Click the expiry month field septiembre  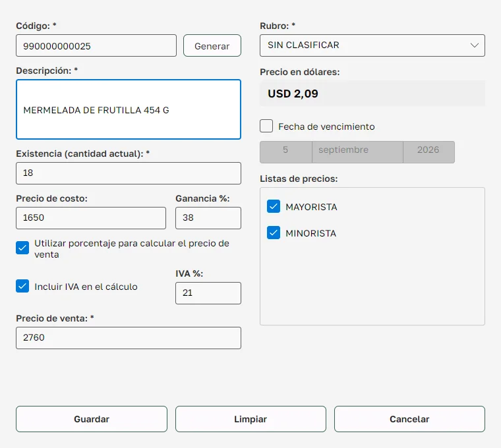tap(357, 152)
